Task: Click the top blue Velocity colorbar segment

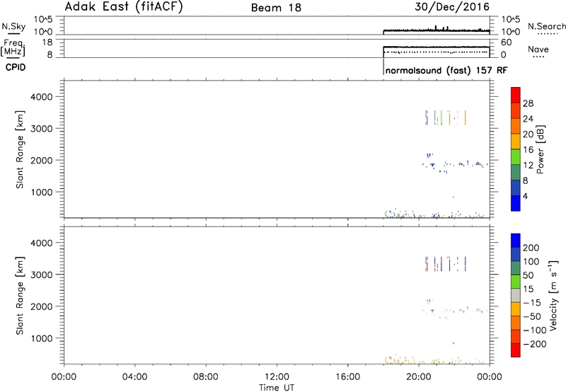Action: pyautogui.click(x=516, y=241)
